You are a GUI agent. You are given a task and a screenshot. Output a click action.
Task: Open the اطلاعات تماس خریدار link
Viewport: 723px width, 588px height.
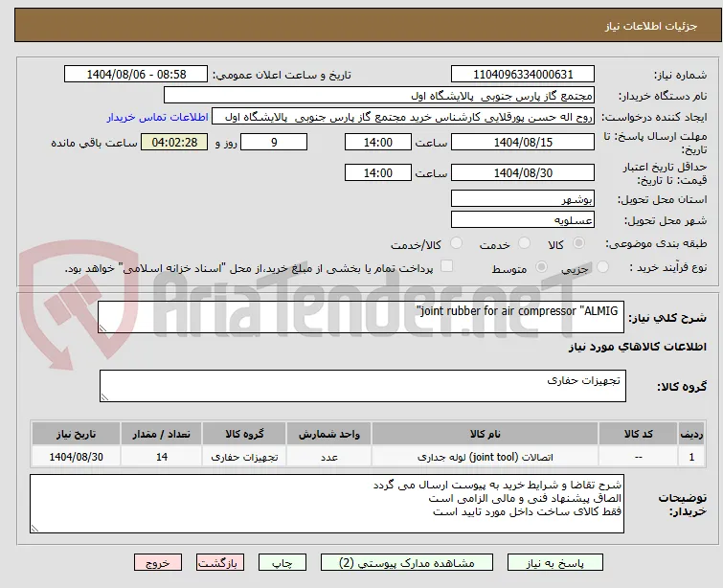click(158, 117)
